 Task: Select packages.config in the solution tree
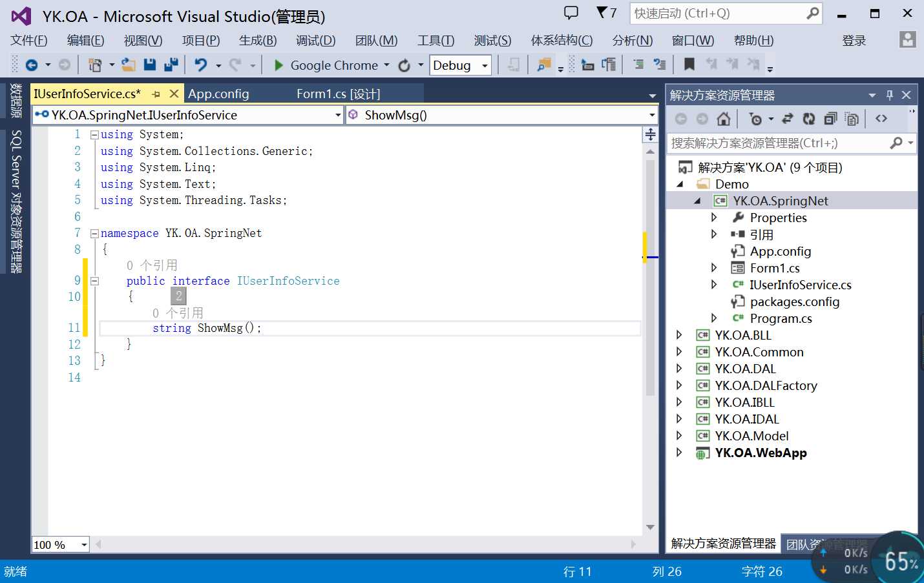[x=795, y=302]
